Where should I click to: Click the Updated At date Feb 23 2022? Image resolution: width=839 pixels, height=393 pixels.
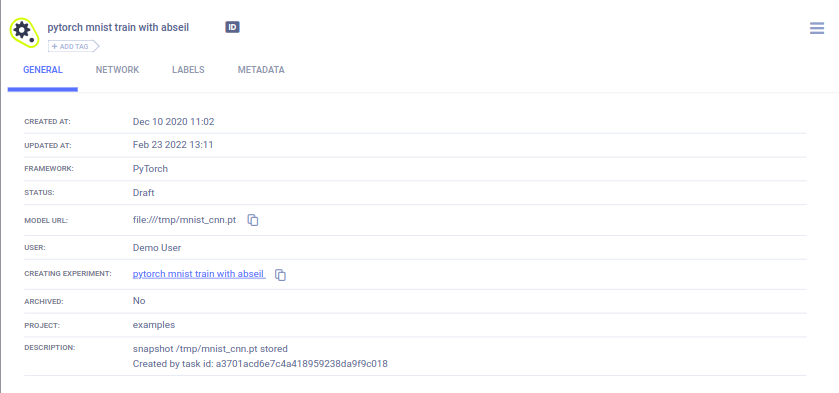tap(173, 145)
